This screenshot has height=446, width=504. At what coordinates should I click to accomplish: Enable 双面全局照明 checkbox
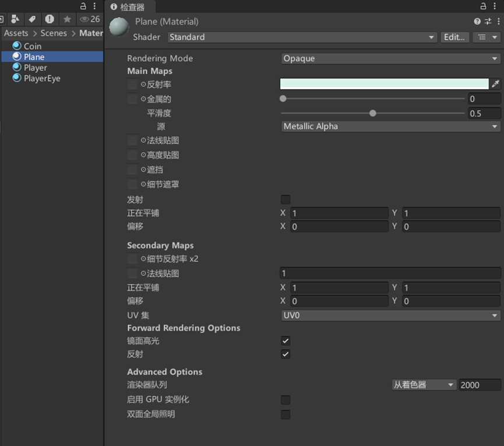(286, 414)
